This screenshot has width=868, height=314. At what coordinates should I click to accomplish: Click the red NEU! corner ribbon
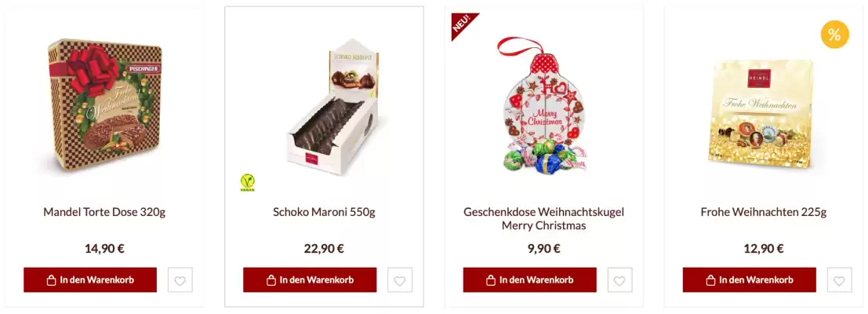click(463, 24)
